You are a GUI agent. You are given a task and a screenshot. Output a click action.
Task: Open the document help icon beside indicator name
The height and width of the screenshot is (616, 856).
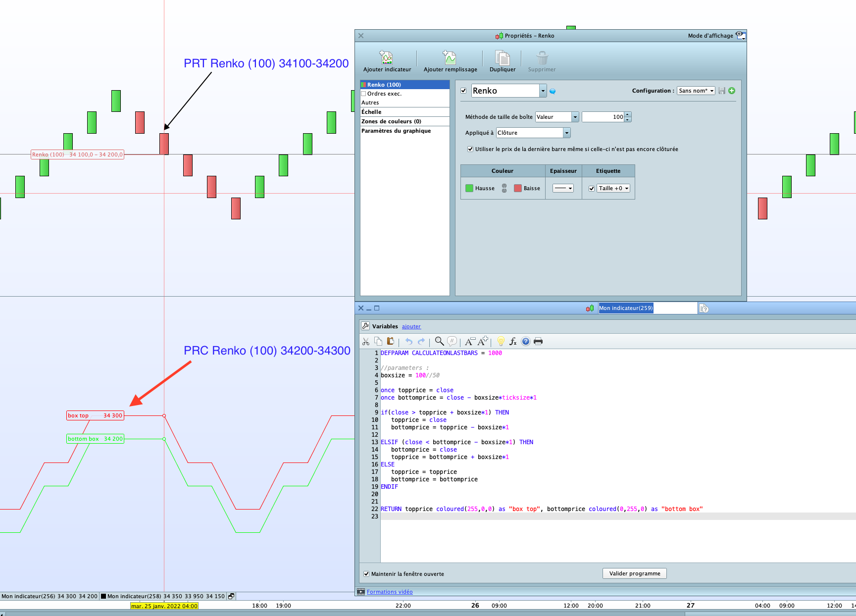[704, 308]
